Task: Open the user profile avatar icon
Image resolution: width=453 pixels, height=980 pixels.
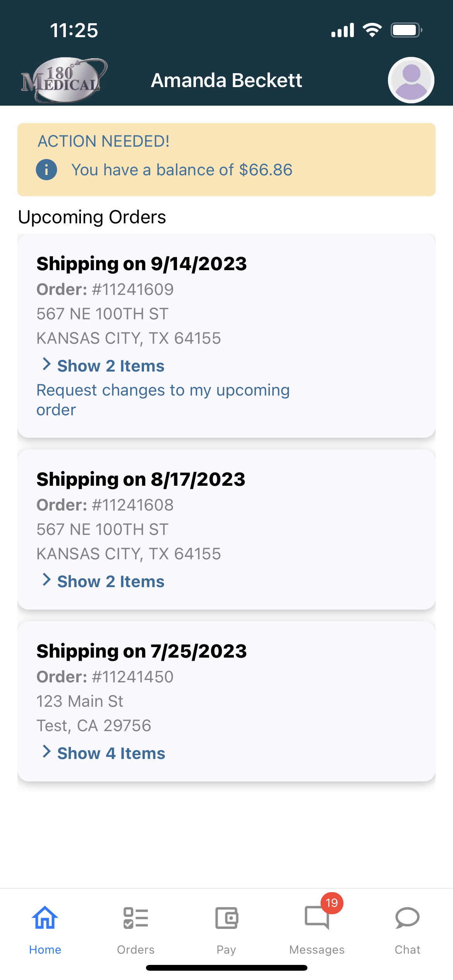Action: (411, 80)
